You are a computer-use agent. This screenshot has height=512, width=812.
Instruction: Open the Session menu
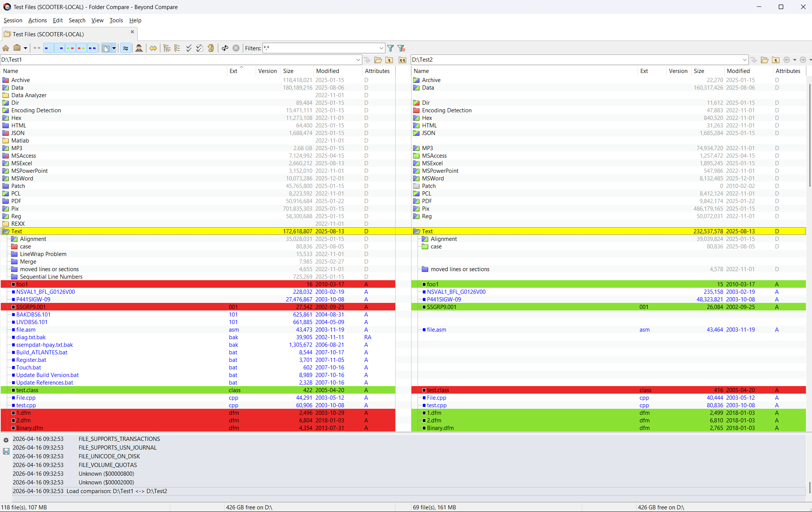(13, 20)
